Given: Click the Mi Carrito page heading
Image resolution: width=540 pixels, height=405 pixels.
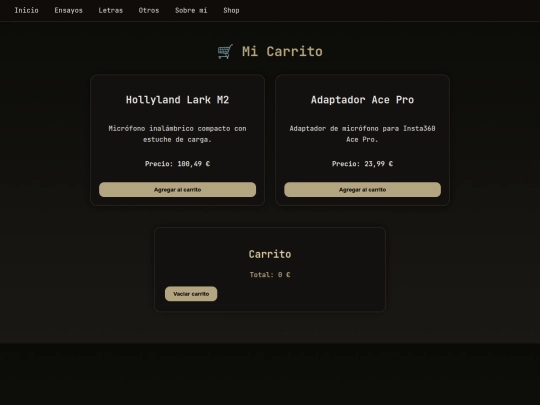Looking at the screenshot, I should [282, 52].
